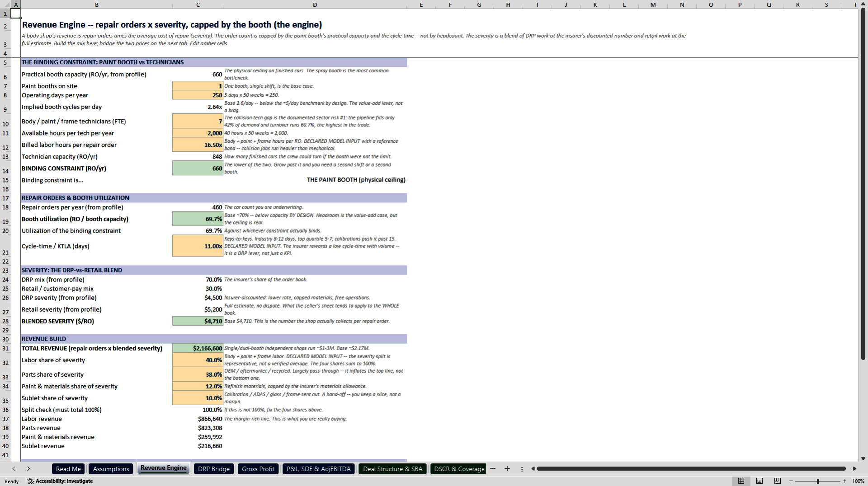This screenshot has width=868, height=486.
Task: Go to previous sheet tab arrow
Action: coord(14,469)
